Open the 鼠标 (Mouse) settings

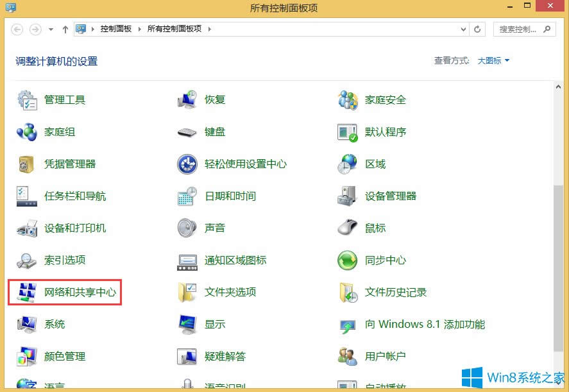pos(375,228)
